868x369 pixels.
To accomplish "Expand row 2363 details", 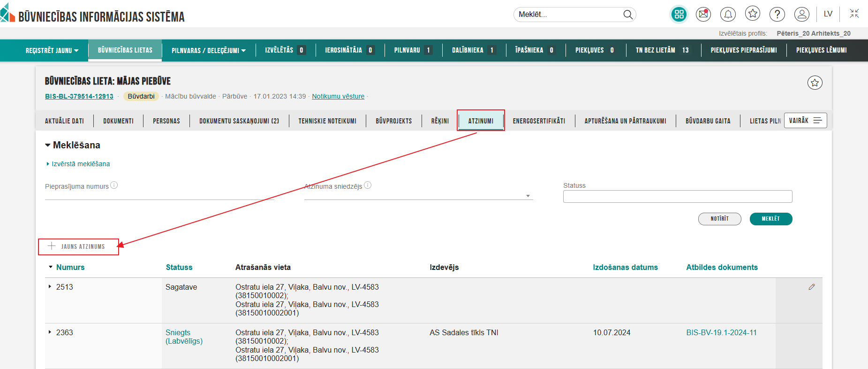I will point(50,332).
